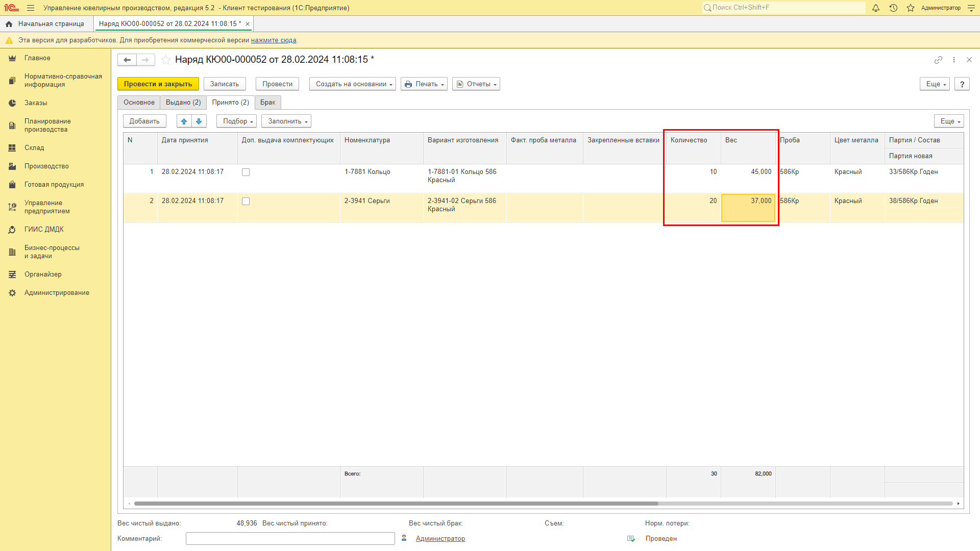Click the Записать button
980x551 pixels.
[225, 84]
